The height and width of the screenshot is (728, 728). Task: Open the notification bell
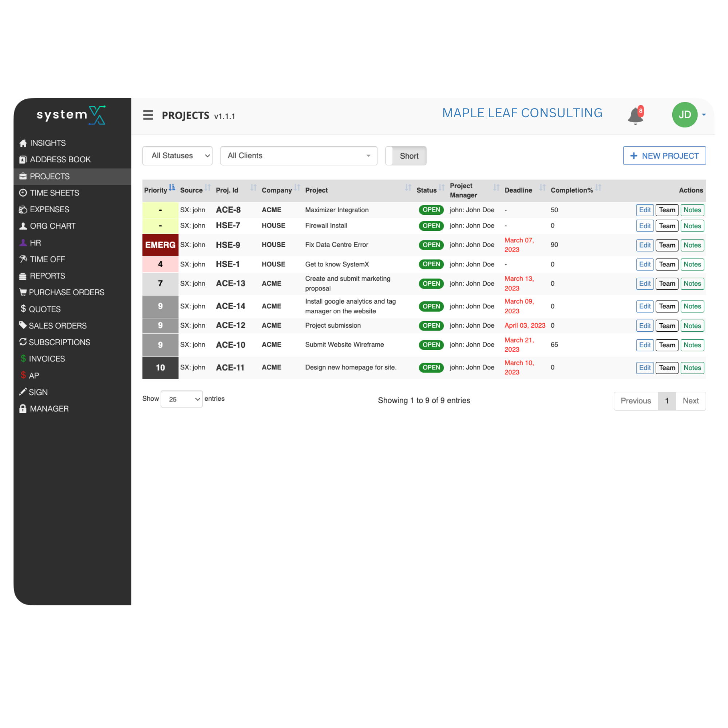click(635, 115)
